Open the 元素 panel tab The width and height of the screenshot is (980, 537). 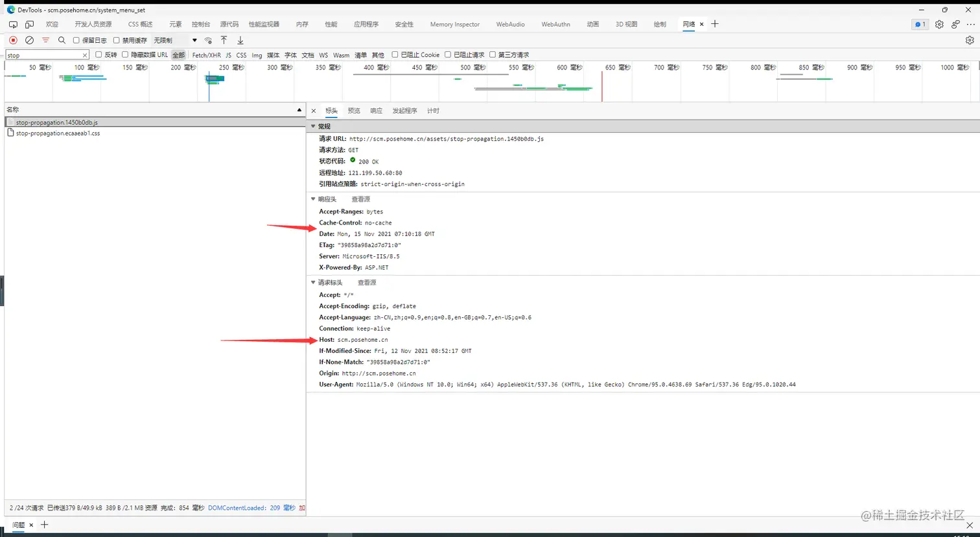point(176,24)
